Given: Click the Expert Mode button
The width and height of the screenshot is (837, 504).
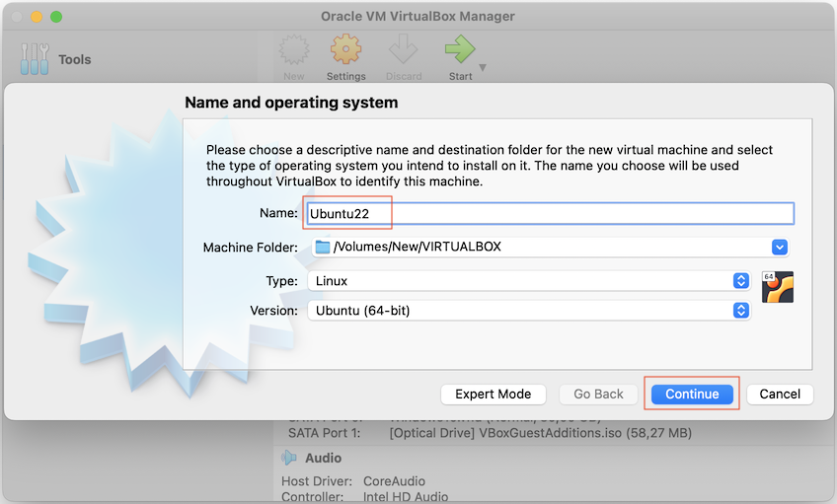Looking at the screenshot, I should (x=494, y=395).
